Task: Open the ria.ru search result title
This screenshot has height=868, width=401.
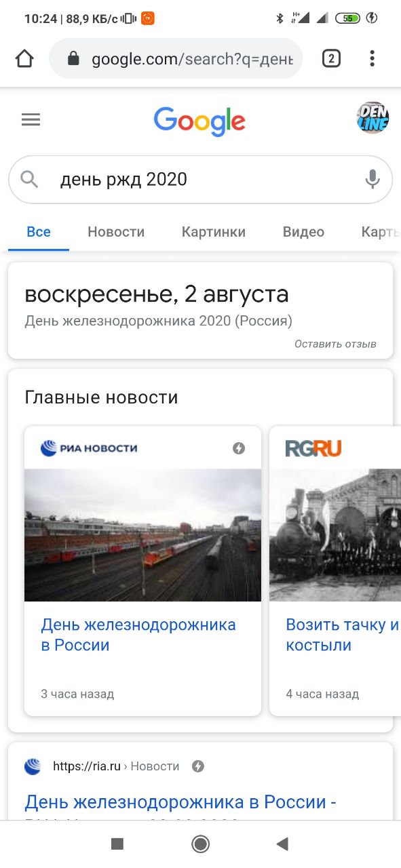Action: pyautogui.click(x=181, y=802)
